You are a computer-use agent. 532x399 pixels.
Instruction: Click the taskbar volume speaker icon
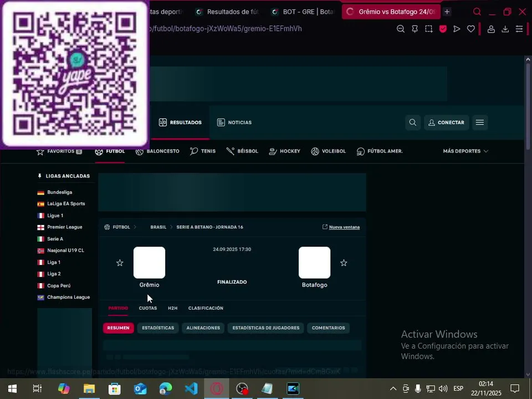click(443, 389)
